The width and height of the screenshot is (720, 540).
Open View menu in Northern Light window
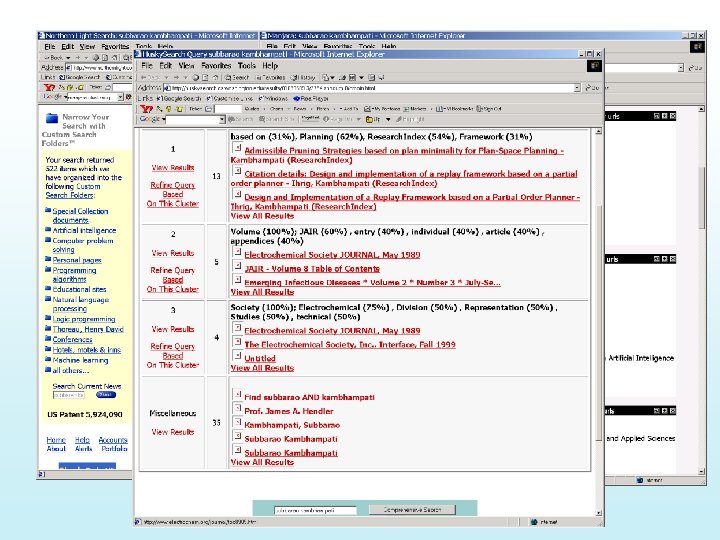(x=87, y=46)
